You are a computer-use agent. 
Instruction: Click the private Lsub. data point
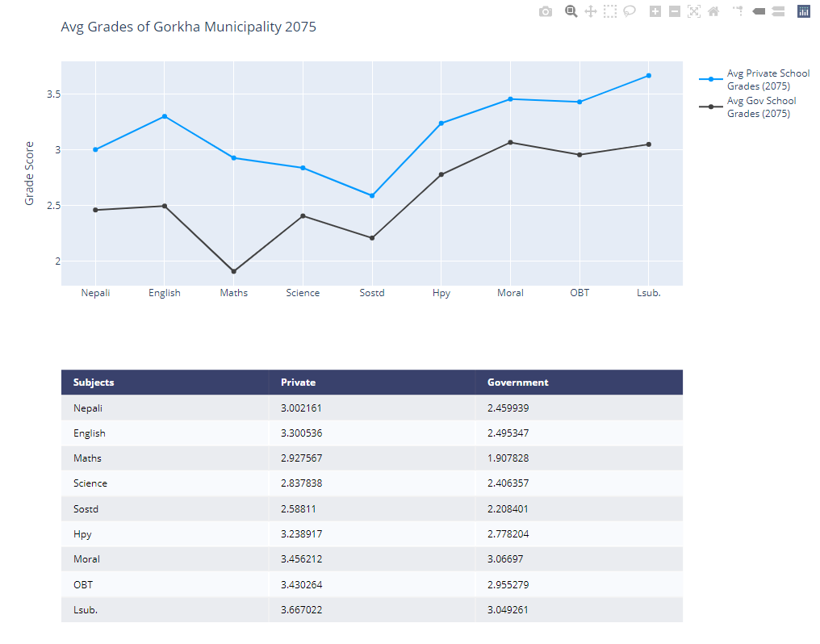coord(649,76)
